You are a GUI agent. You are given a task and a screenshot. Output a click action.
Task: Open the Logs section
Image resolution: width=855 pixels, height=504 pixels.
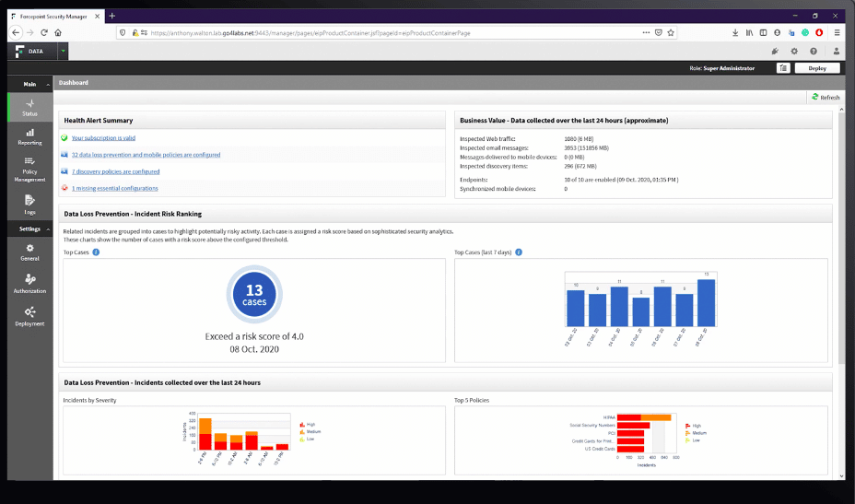tap(30, 205)
